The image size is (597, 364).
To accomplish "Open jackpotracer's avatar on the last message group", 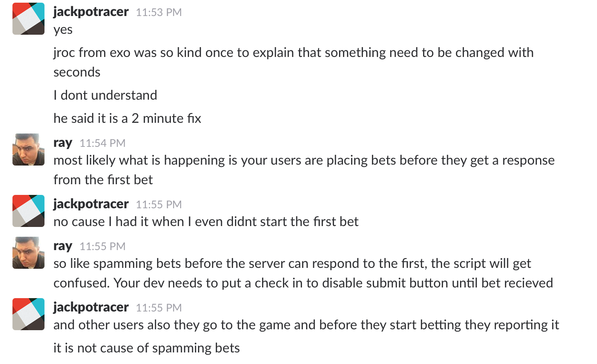I will (x=28, y=314).
